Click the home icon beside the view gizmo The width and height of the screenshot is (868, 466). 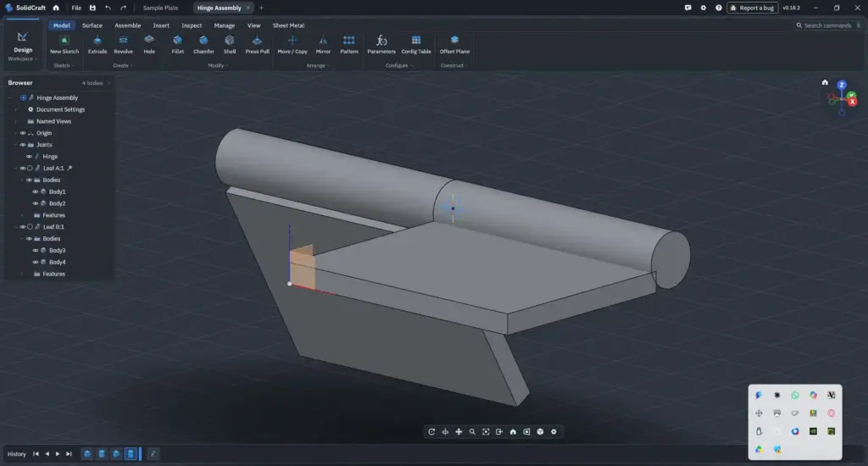pyautogui.click(x=825, y=82)
